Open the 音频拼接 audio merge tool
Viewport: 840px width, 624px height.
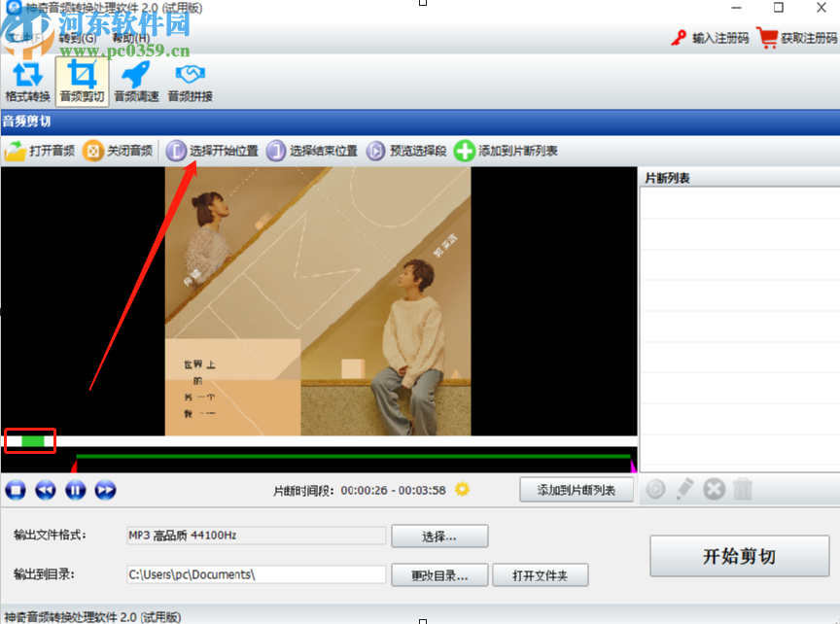pos(191,82)
